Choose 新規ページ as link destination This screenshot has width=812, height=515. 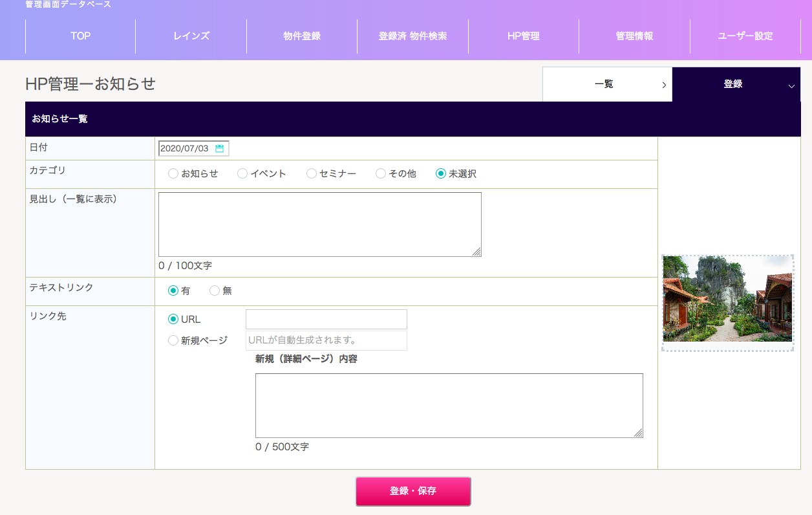click(x=173, y=341)
